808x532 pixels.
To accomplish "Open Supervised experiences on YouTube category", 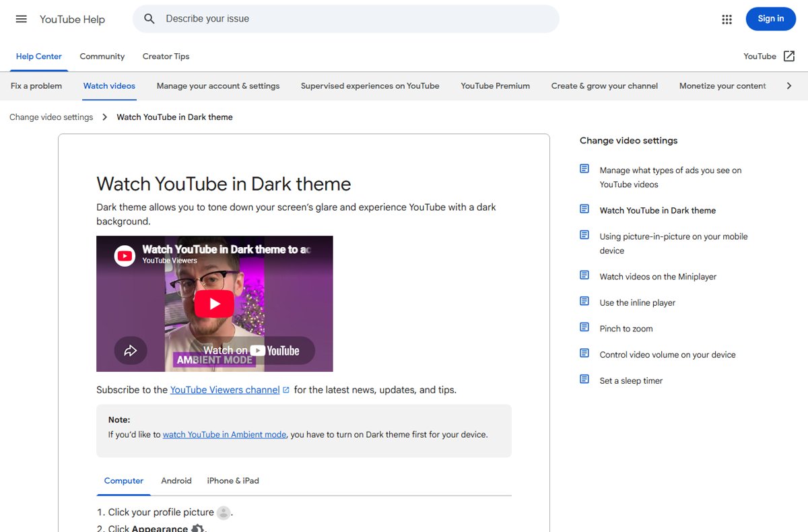I will tap(370, 86).
